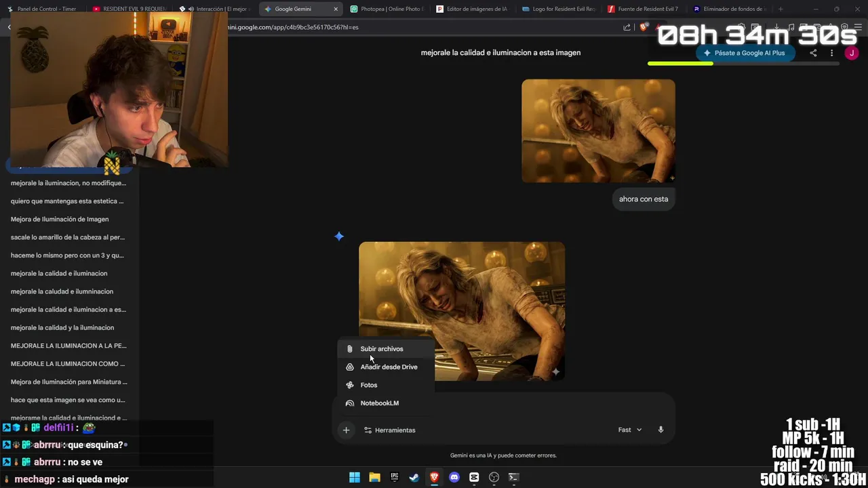Open chat 'MEJORALE LA ILUMINACION COMO'
Screen dimensions: 868x488
tap(68, 364)
